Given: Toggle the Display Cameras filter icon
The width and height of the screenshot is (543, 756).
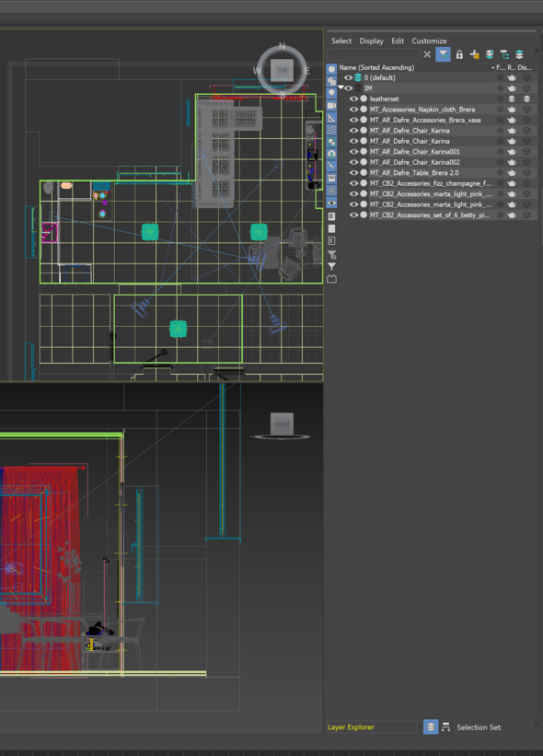Looking at the screenshot, I should 331,105.
